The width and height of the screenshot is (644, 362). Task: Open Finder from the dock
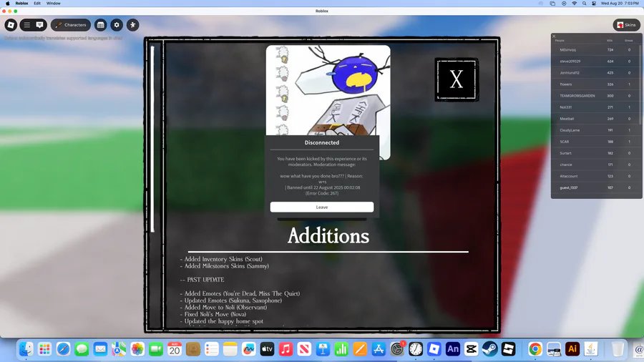point(26,349)
